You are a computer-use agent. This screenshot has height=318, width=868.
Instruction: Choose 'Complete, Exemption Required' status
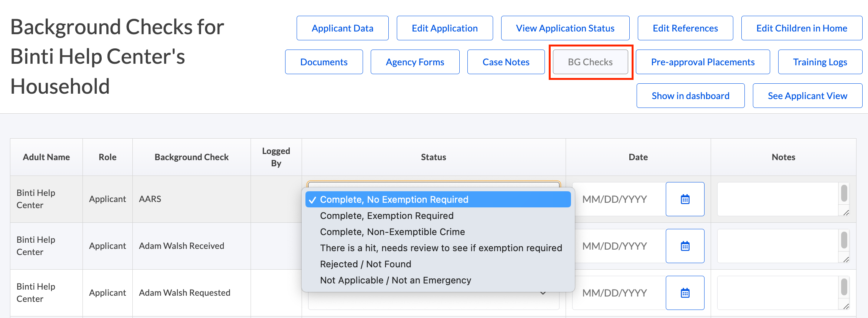click(387, 216)
